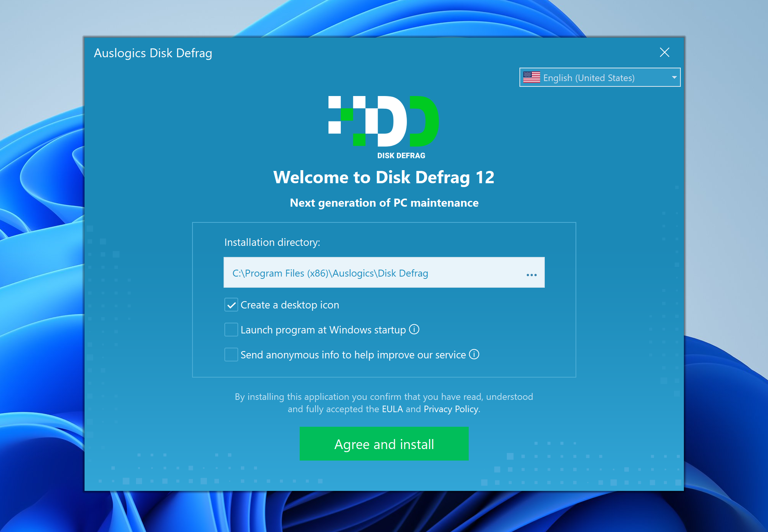
Task: Click info icon beside anonymous info option
Action: point(474,354)
